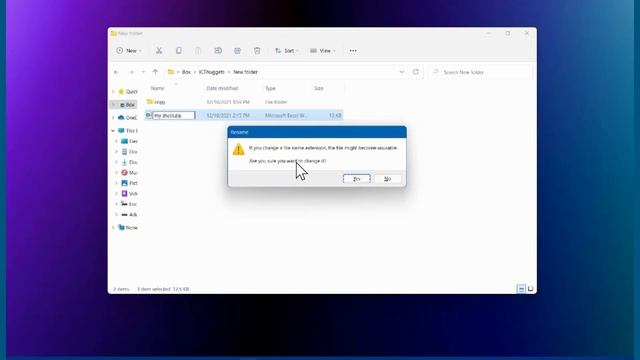Expand the Network tree node

point(113,227)
